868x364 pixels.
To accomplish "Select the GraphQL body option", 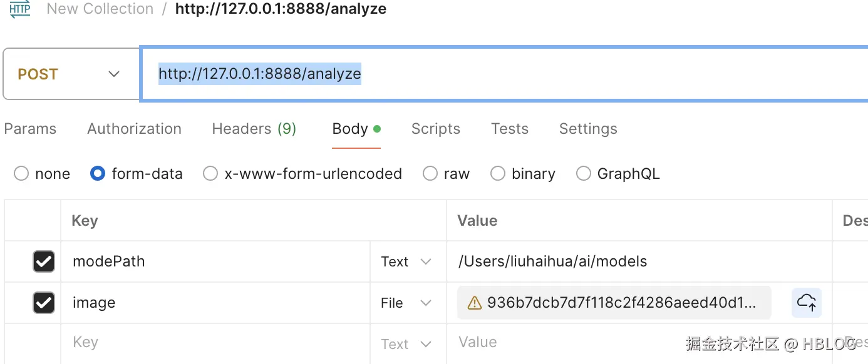I will point(584,173).
